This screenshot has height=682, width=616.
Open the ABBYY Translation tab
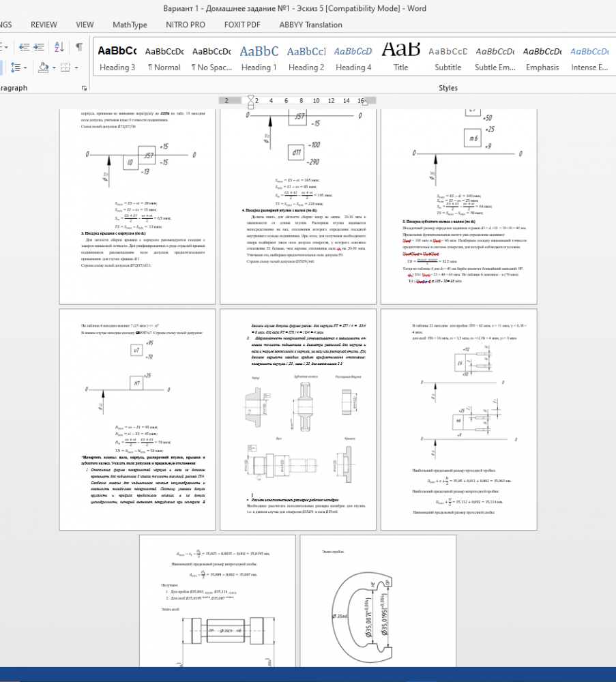pos(310,25)
